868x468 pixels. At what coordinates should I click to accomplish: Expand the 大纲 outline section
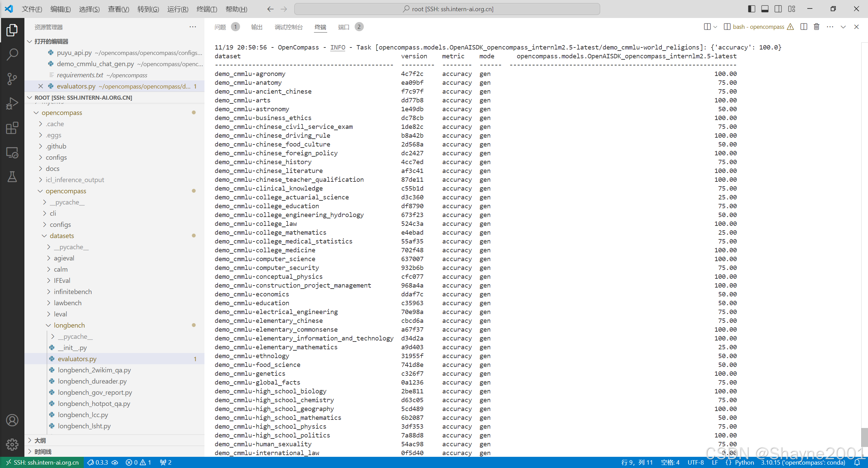[40, 441]
